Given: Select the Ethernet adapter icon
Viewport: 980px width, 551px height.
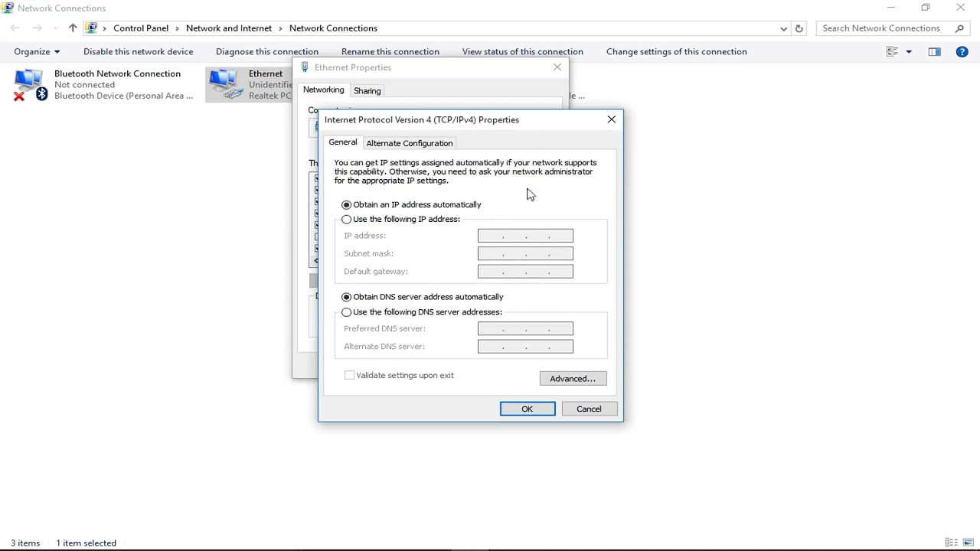Looking at the screenshot, I should click(x=225, y=84).
